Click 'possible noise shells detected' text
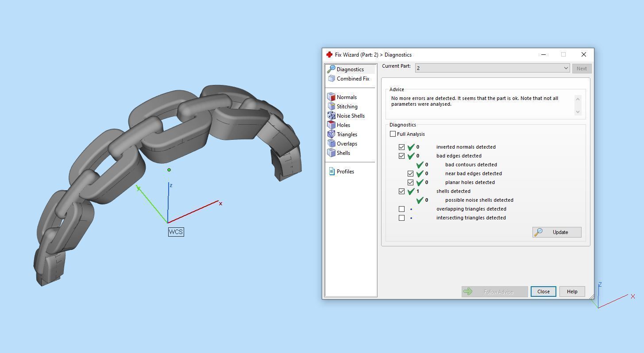Image resolution: width=644 pixels, height=353 pixels. [479, 200]
